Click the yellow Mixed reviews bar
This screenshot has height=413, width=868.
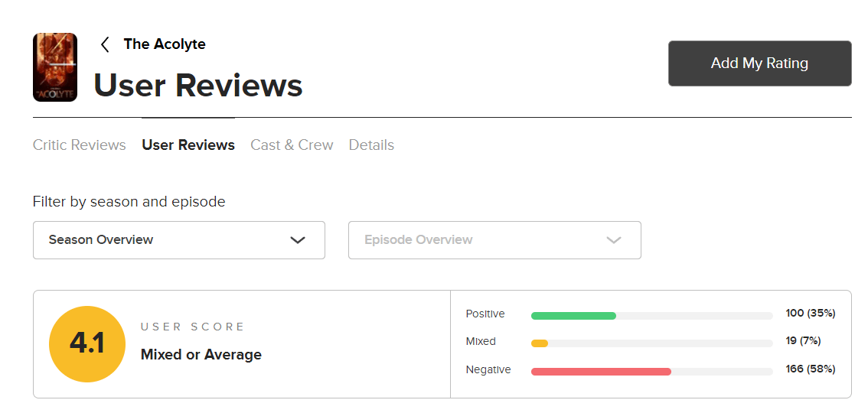pos(540,343)
